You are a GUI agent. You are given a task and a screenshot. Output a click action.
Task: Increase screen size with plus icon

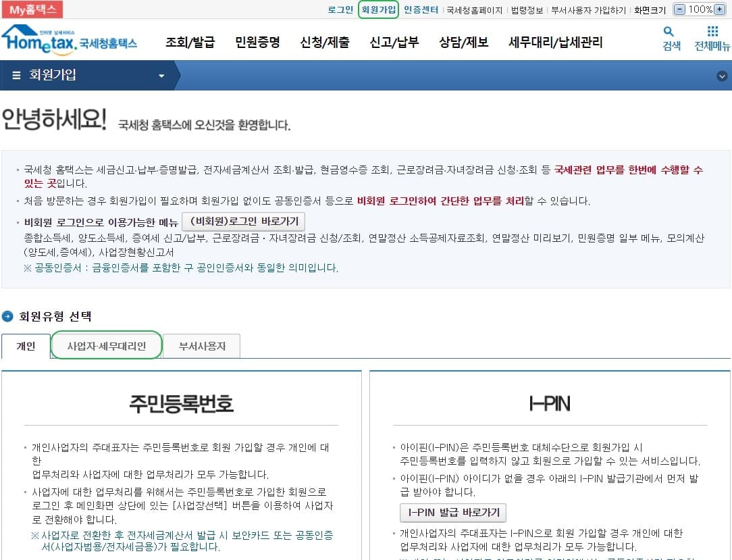[x=720, y=9]
